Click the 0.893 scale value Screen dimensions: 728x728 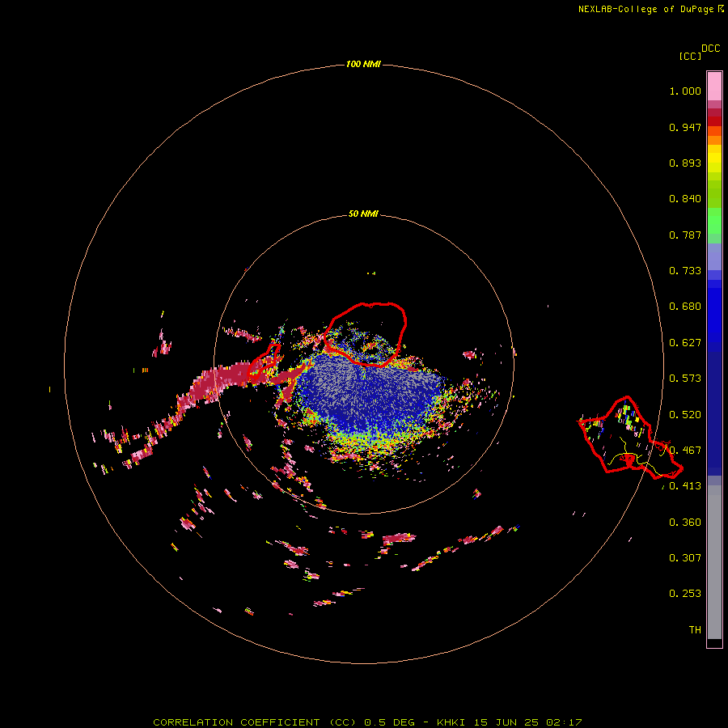[x=685, y=163]
